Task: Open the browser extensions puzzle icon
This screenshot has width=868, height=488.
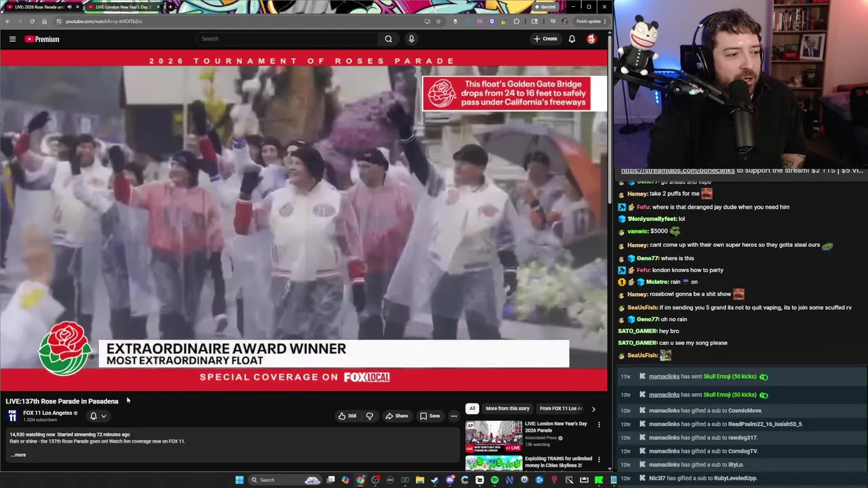Action: coord(517,21)
